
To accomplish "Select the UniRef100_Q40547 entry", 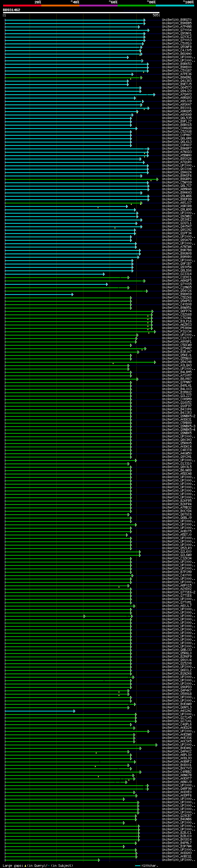I will point(177,226).
